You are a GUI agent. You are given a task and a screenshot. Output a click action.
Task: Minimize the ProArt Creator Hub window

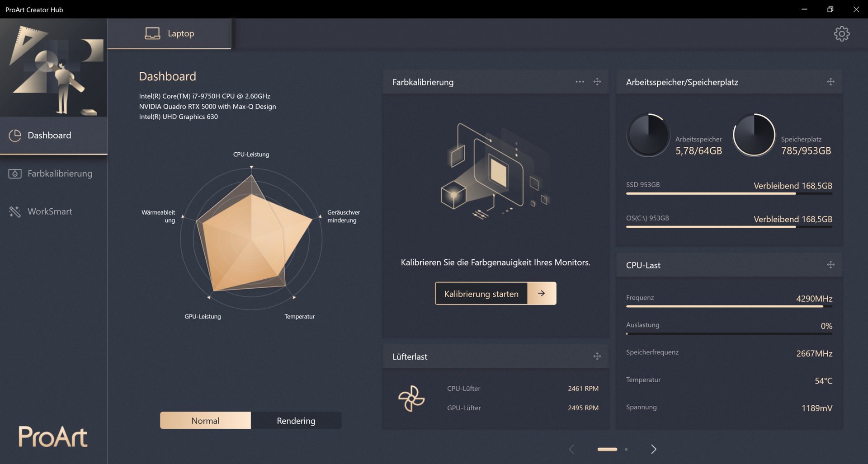(x=804, y=9)
